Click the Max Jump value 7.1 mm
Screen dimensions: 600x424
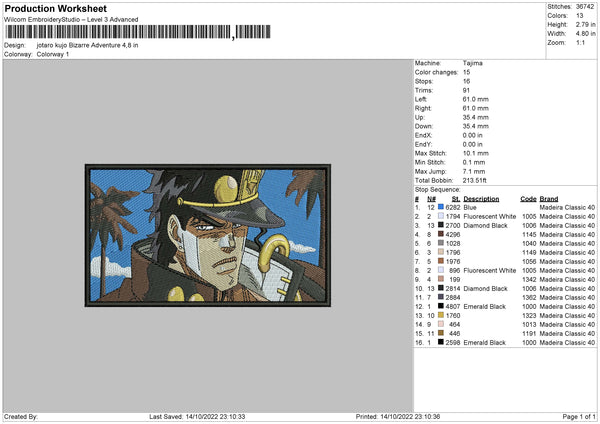[x=474, y=171]
